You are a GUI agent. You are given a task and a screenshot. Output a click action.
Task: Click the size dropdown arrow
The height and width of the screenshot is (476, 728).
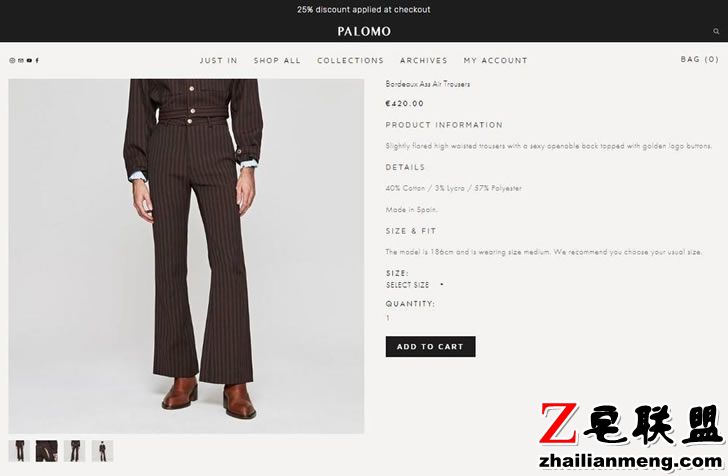click(442, 284)
